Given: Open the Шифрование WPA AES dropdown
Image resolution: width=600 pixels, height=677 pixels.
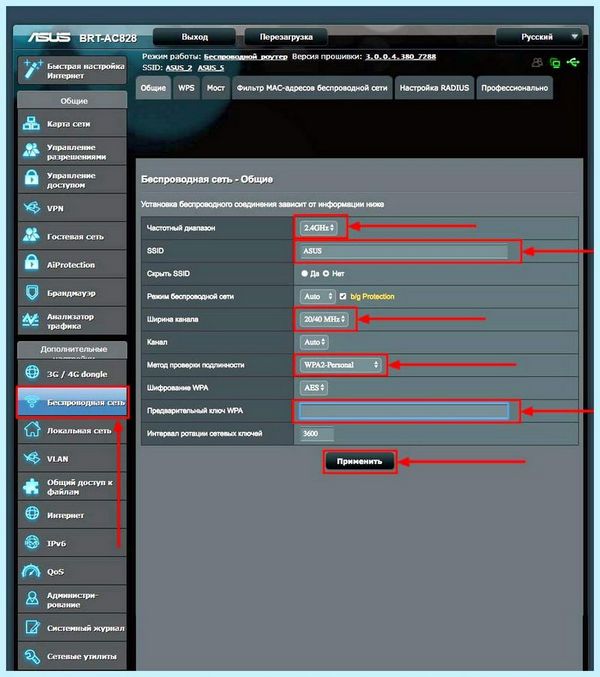Looking at the screenshot, I should (x=313, y=388).
